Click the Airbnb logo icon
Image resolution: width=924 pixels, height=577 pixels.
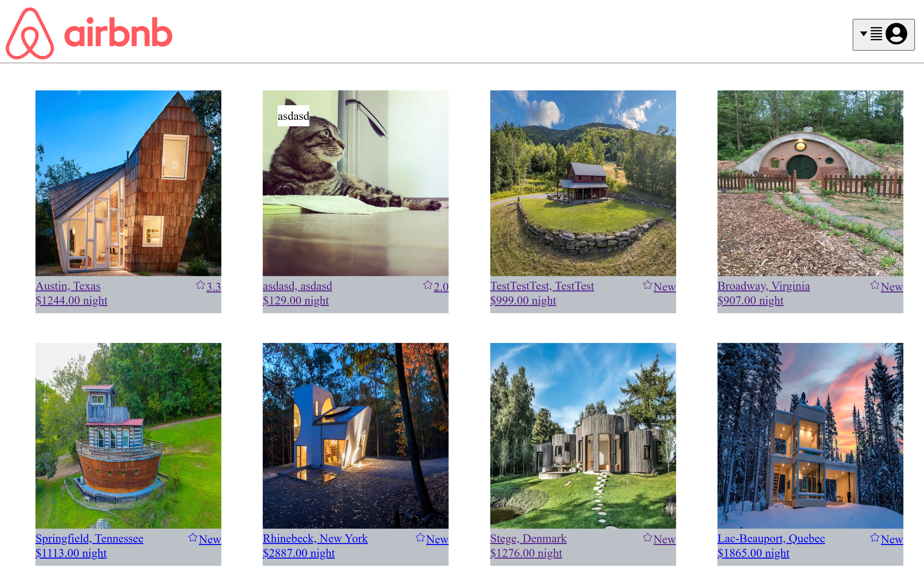coord(30,33)
